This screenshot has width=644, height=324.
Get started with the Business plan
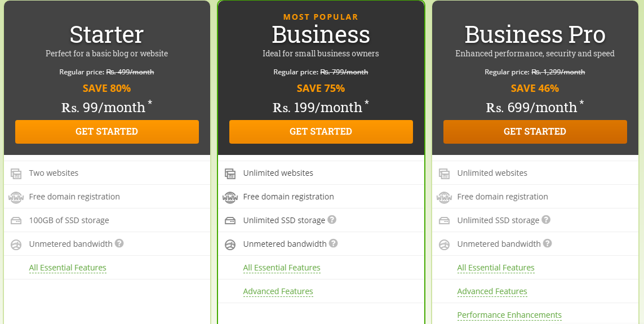[x=321, y=132]
